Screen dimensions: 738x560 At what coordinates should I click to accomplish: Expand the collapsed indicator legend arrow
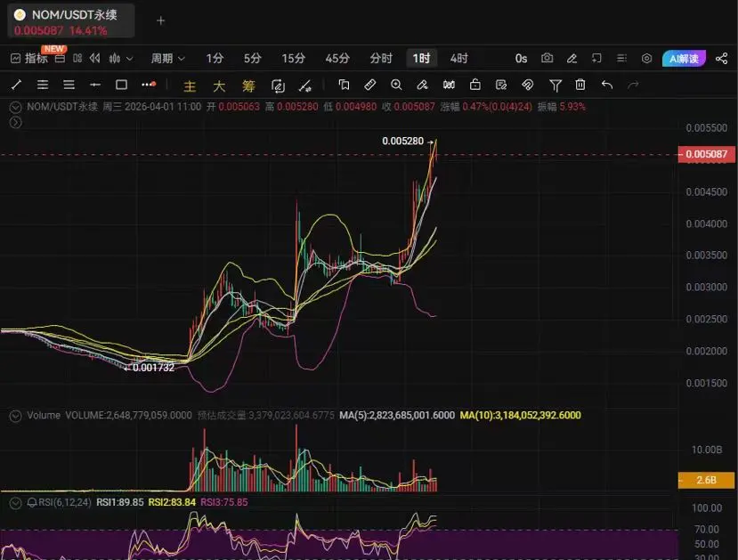15,123
